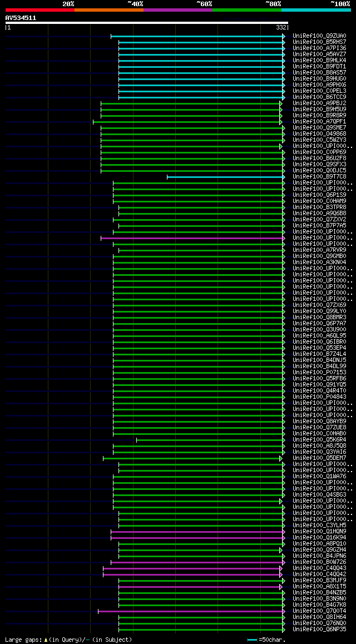Select the UniRef100_Q53EP4 label

point(319,348)
